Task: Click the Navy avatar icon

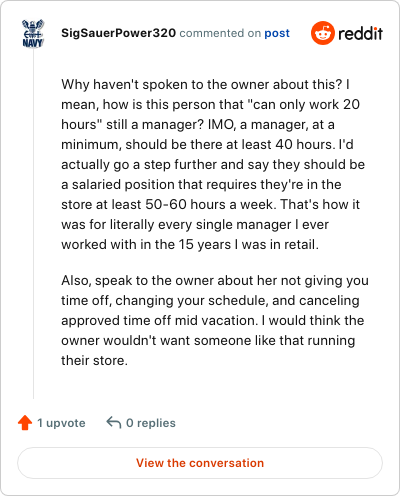Action: [x=33, y=34]
